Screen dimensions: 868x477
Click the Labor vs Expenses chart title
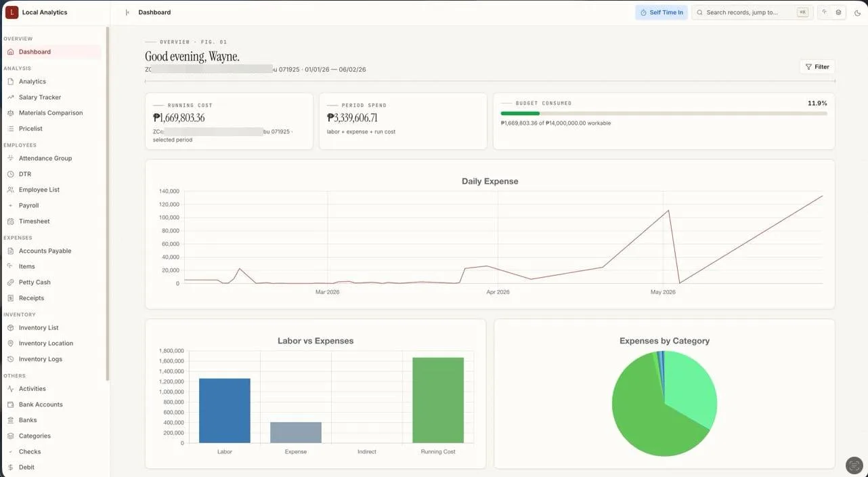(316, 341)
